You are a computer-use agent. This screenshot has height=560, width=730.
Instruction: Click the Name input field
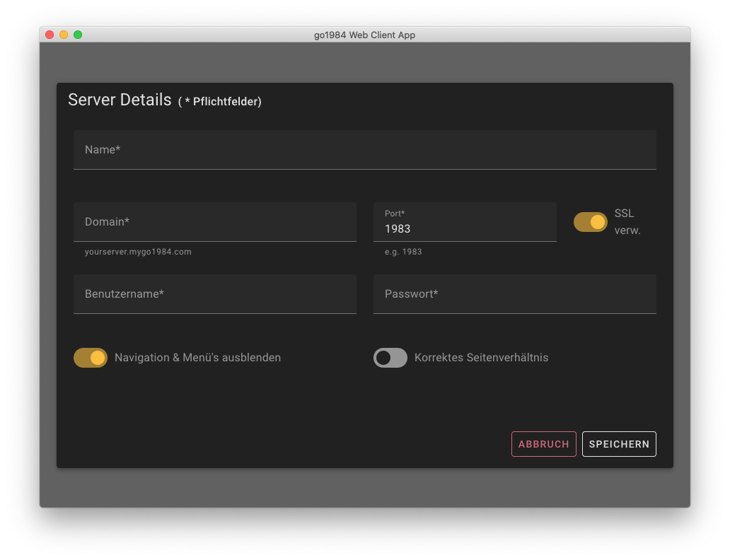click(364, 150)
